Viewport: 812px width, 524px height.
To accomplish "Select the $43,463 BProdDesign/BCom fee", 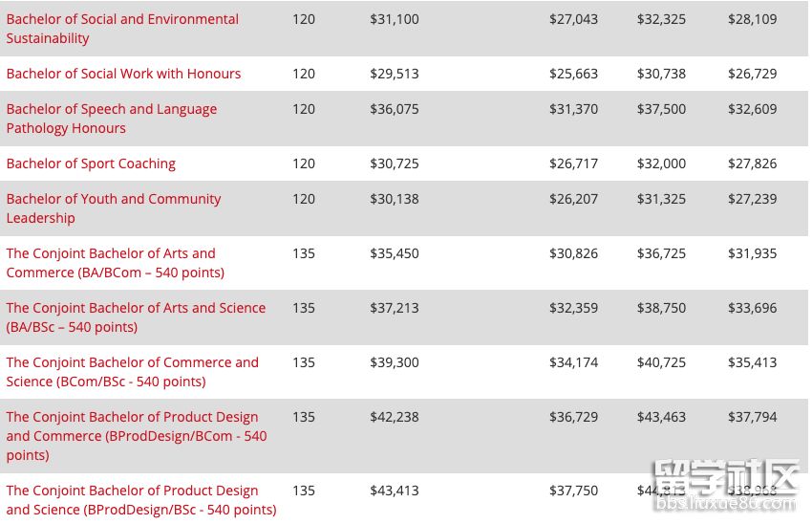I will pos(661,417).
